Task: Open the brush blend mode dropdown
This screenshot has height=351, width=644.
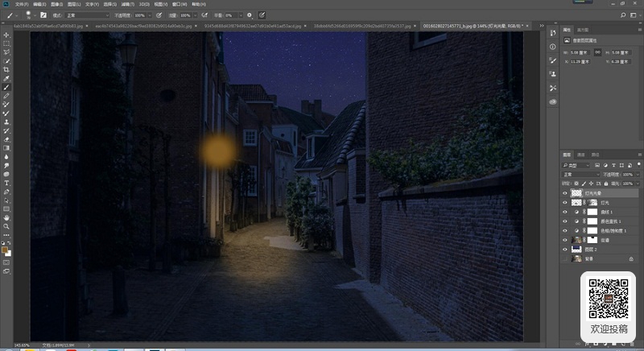Action: coord(87,15)
